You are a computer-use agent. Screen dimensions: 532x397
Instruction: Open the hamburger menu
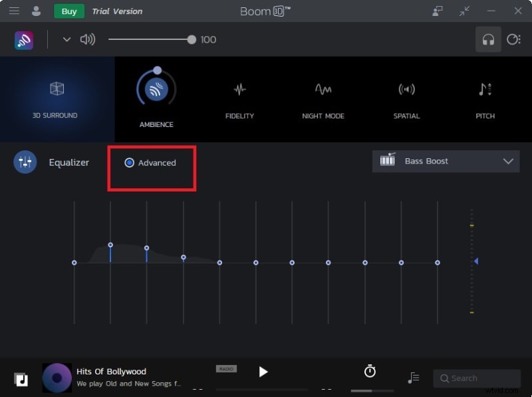point(14,11)
